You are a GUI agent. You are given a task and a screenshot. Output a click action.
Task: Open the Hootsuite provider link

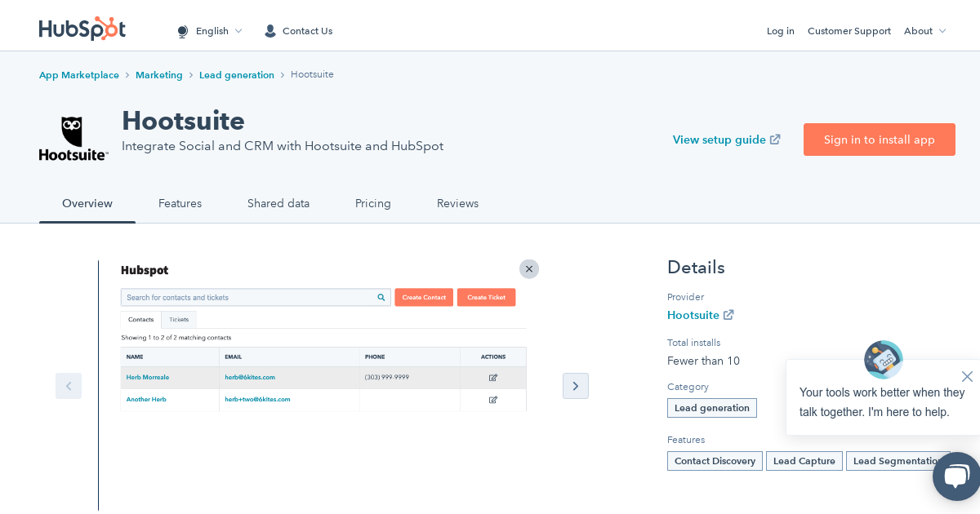tap(693, 315)
